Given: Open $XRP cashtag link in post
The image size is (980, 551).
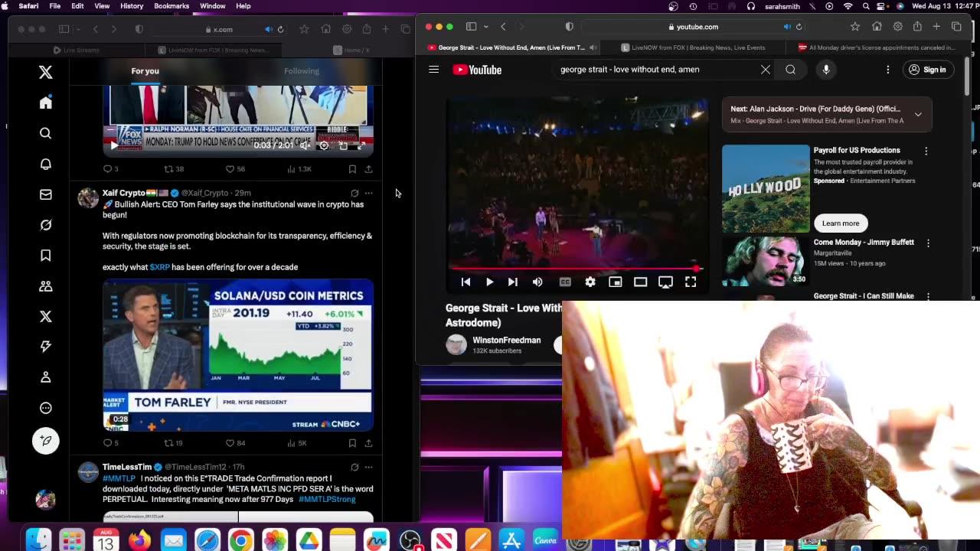Looking at the screenshot, I should [160, 267].
